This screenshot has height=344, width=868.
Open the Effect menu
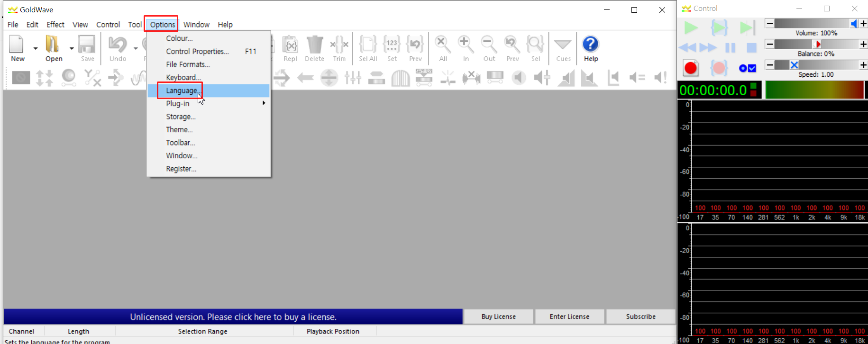coord(55,25)
